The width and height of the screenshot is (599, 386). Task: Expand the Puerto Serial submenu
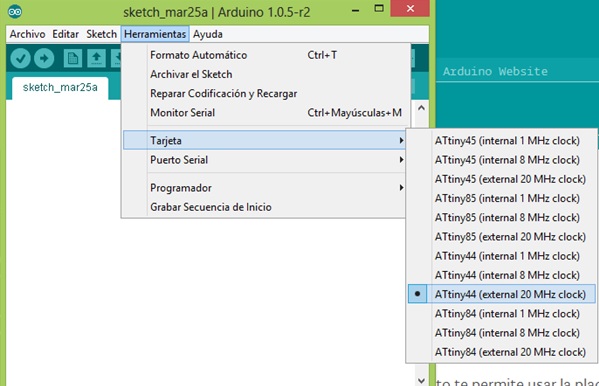point(264,160)
